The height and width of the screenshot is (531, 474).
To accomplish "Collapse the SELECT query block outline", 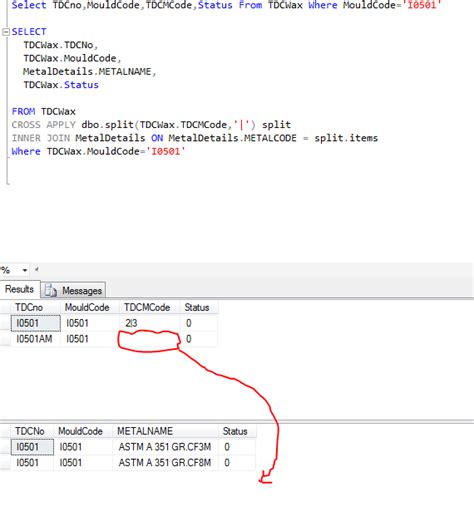I will 6,32.
